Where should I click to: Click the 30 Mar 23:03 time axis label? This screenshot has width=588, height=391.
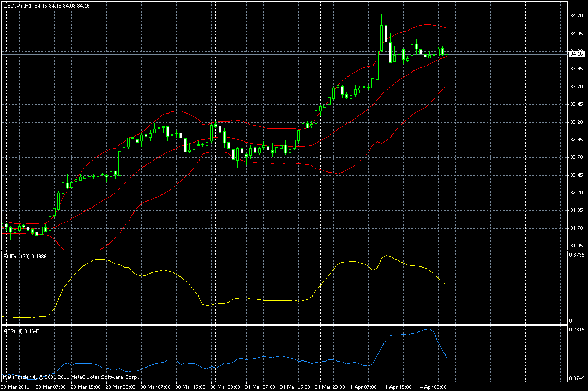click(225, 387)
